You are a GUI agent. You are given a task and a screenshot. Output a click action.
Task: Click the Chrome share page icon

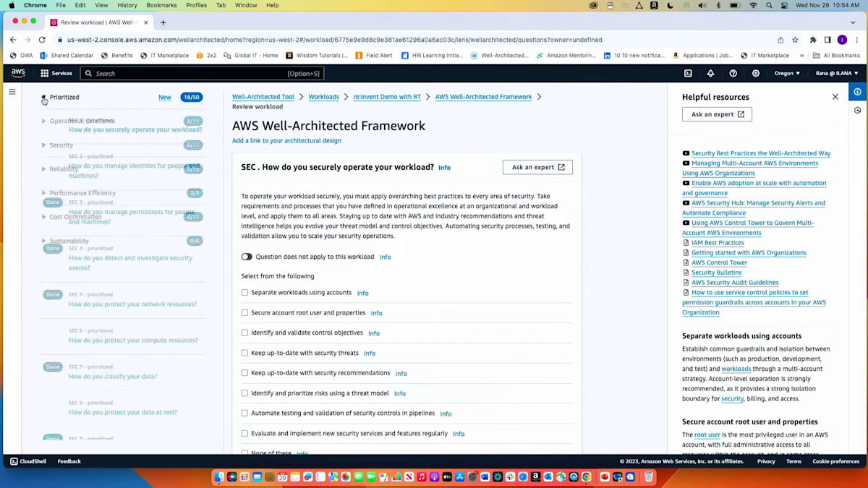pyautogui.click(x=780, y=40)
